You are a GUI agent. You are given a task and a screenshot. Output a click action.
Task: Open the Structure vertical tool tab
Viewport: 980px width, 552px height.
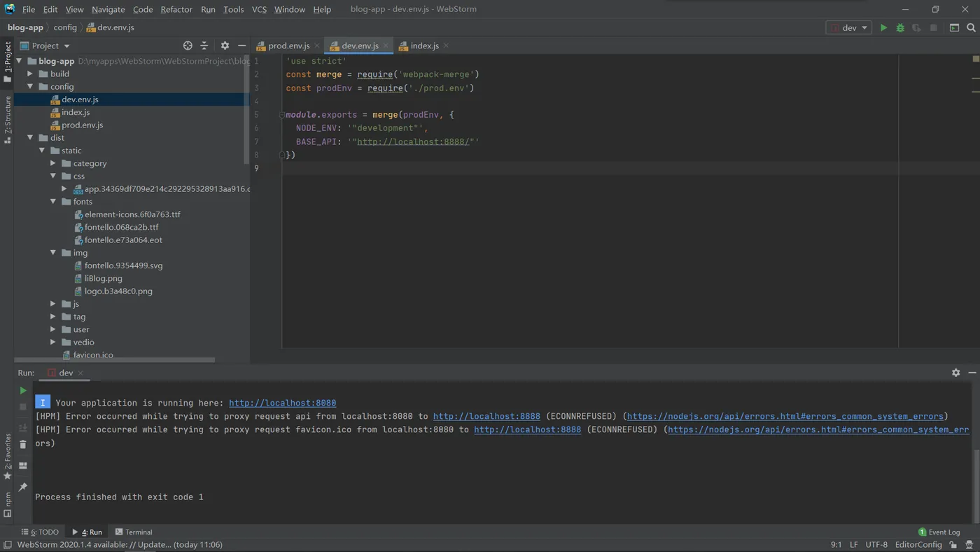click(x=7, y=120)
